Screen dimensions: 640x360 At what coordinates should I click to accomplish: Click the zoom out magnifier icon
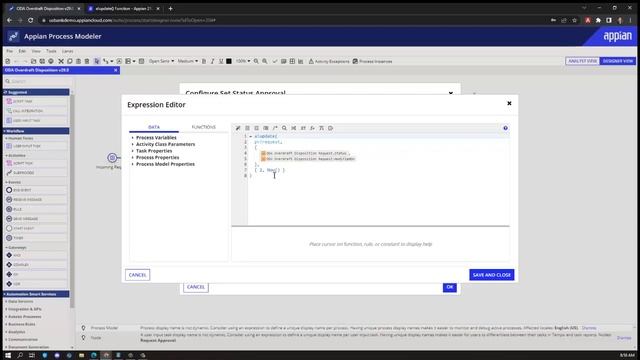pos(256,61)
